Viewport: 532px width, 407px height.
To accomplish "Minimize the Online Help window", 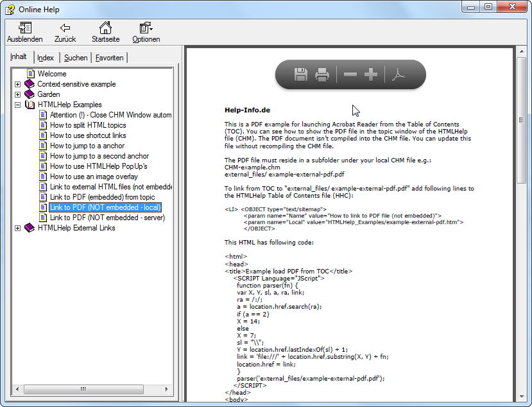I will [471, 7].
